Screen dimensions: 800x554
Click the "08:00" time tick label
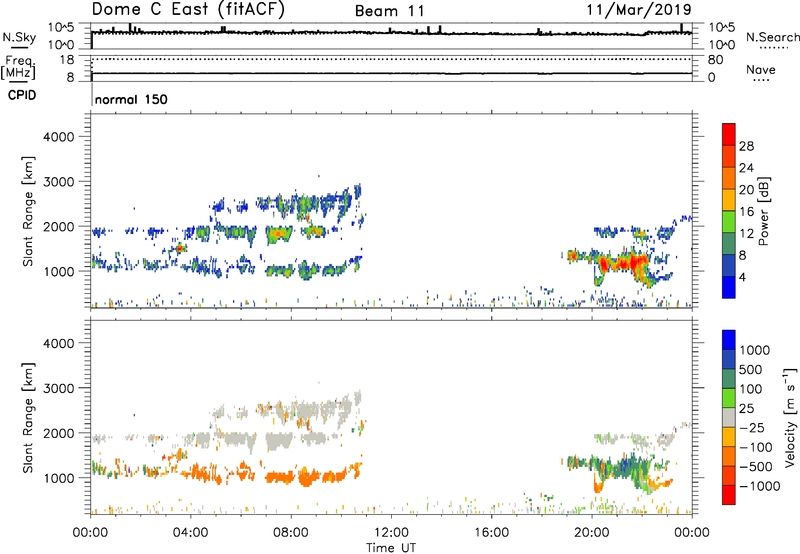tap(291, 533)
